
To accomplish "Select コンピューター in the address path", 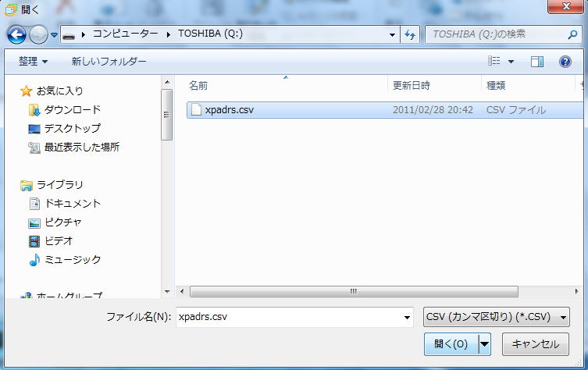I will tap(125, 34).
